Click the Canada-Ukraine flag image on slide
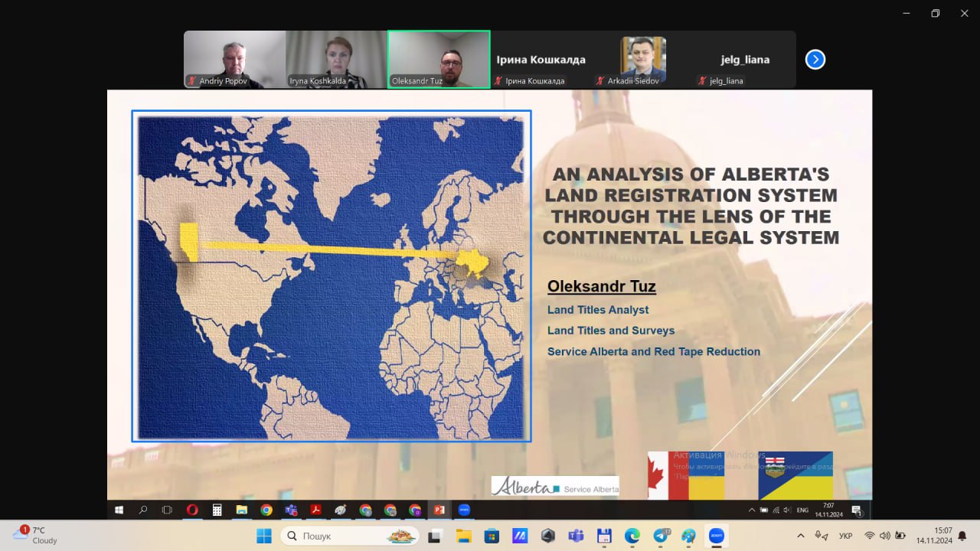980x551 pixels. click(x=686, y=475)
